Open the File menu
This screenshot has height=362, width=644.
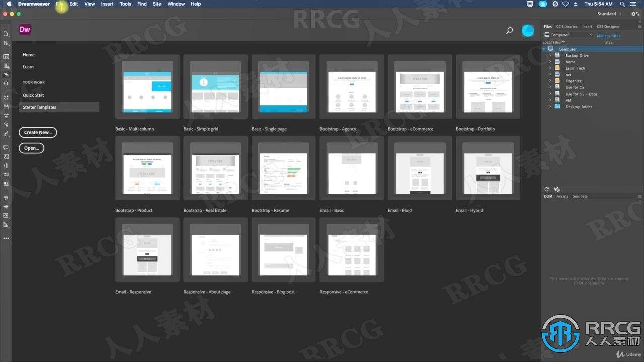60,4
